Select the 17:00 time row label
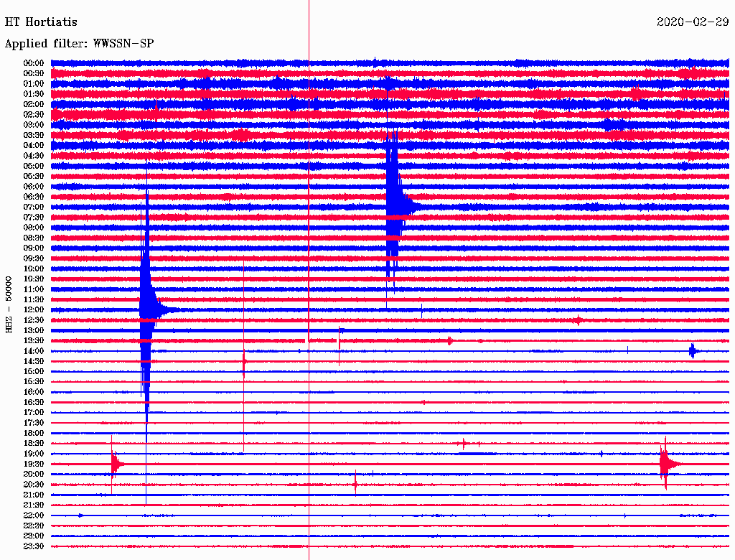 pos(34,413)
